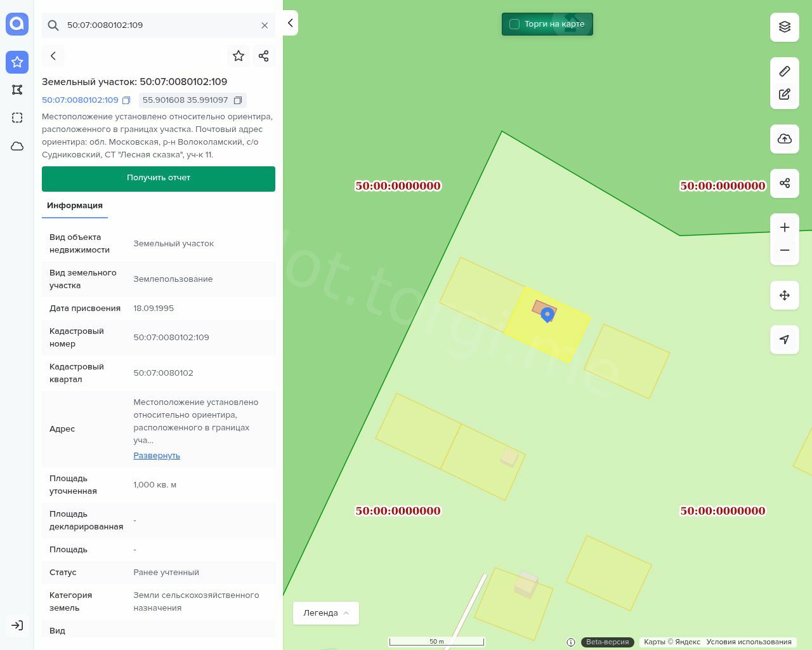Open the map layers panel
The image size is (812, 650).
pos(784,27)
